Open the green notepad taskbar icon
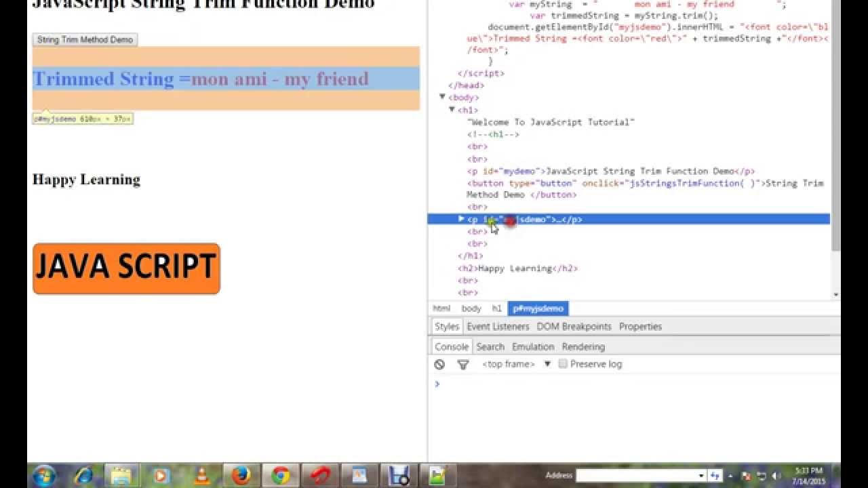This screenshot has width=868, height=488. point(437,476)
